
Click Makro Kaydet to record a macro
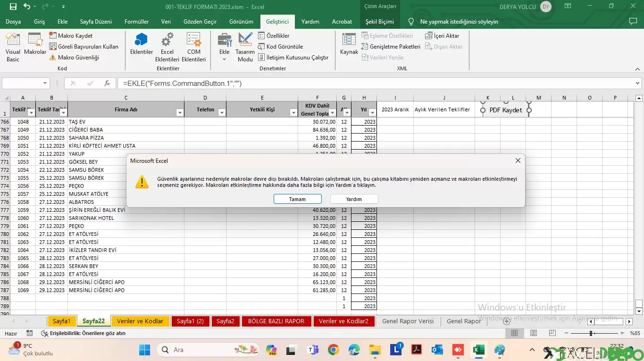click(71, 36)
